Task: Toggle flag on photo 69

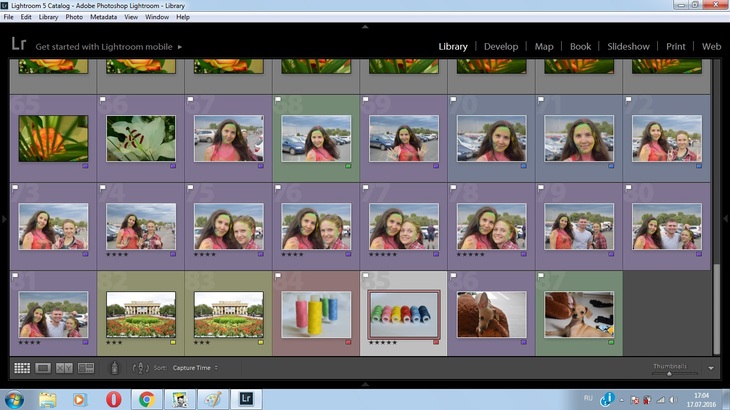Action: (x=365, y=100)
